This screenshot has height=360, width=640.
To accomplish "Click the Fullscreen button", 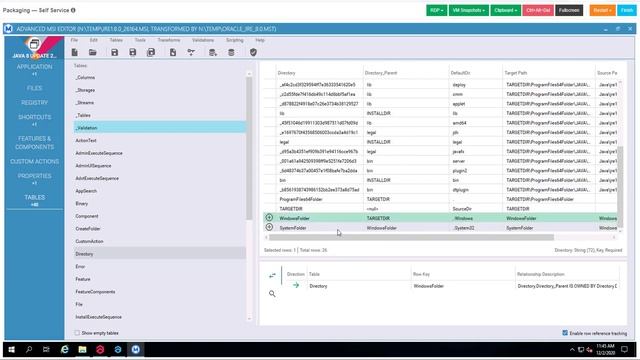I will (569, 10).
